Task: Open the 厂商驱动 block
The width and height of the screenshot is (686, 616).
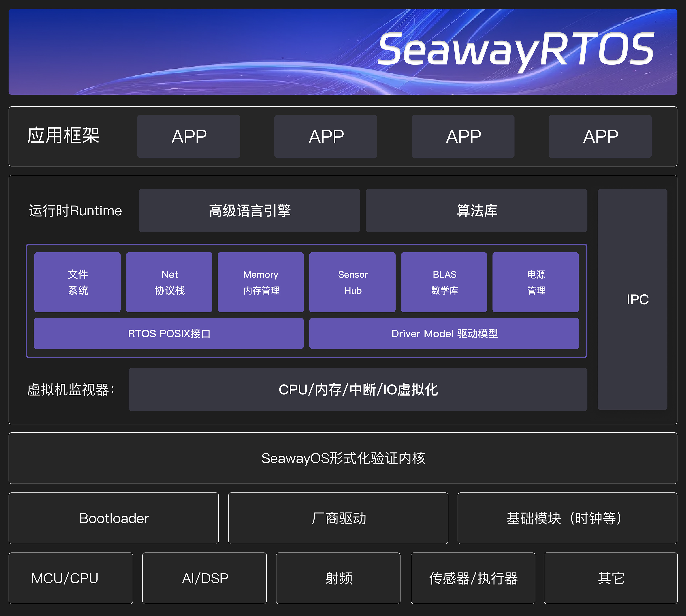Action: click(338, 518)
